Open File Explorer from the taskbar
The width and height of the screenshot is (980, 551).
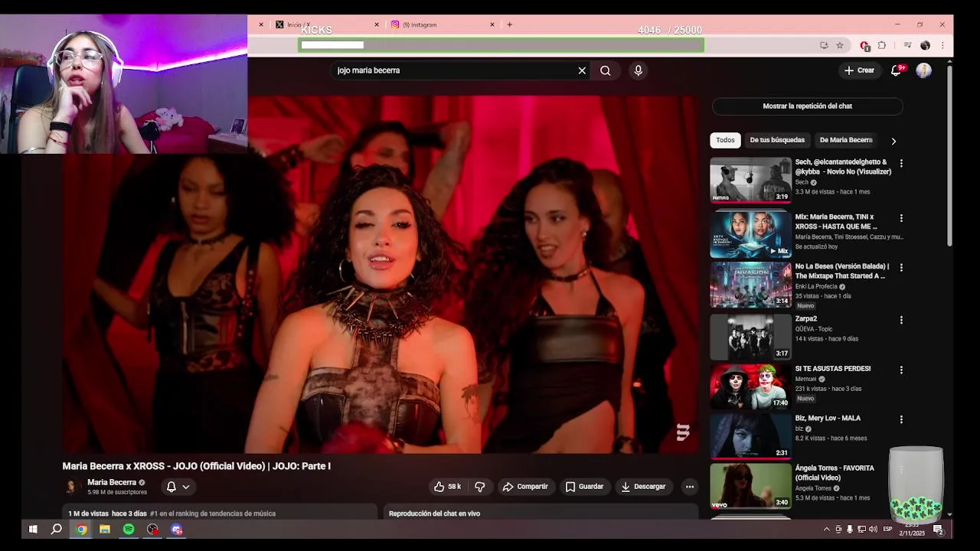pos(105,529)
